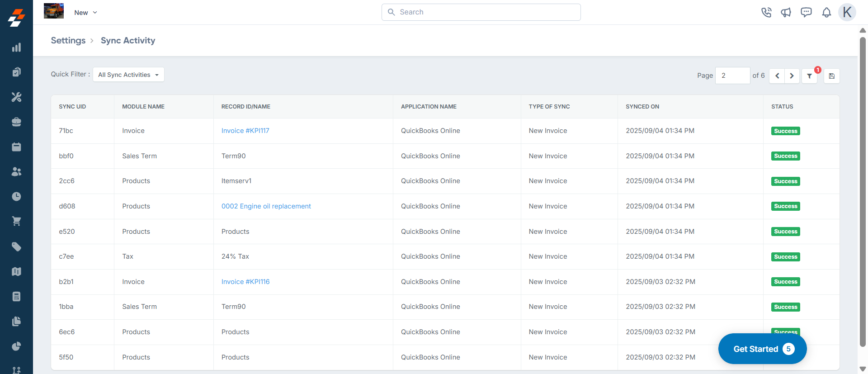Open the dashboard bar chart sidebar icon
This screenshot has width=868, height=374.
click(x=16, y=47)
